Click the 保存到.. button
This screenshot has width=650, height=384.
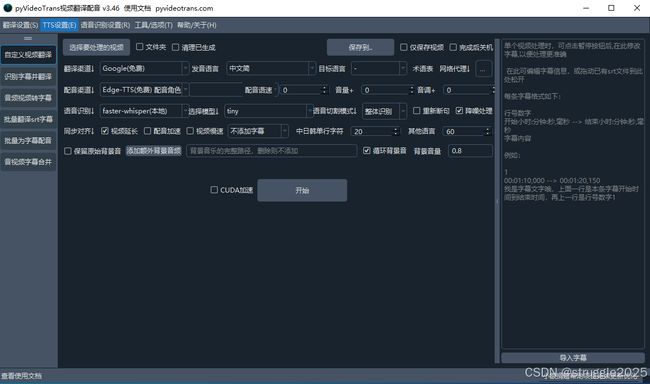coord(360,47)
